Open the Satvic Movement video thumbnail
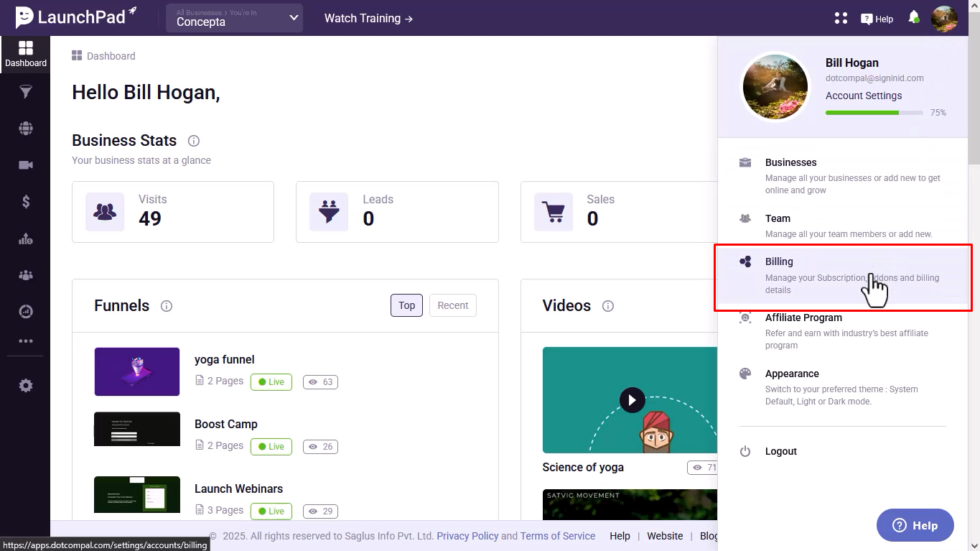The height and width of the screenshot is (551, 980). coord(630,504)
